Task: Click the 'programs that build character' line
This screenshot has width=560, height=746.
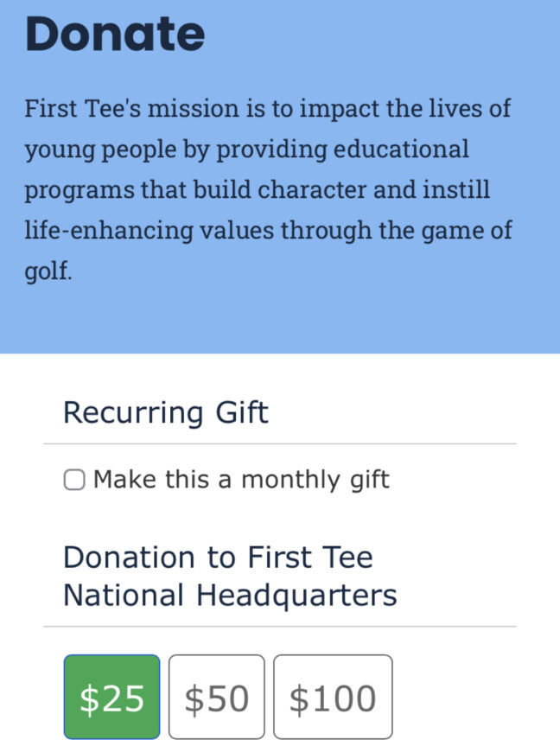Action: point(257,190)
